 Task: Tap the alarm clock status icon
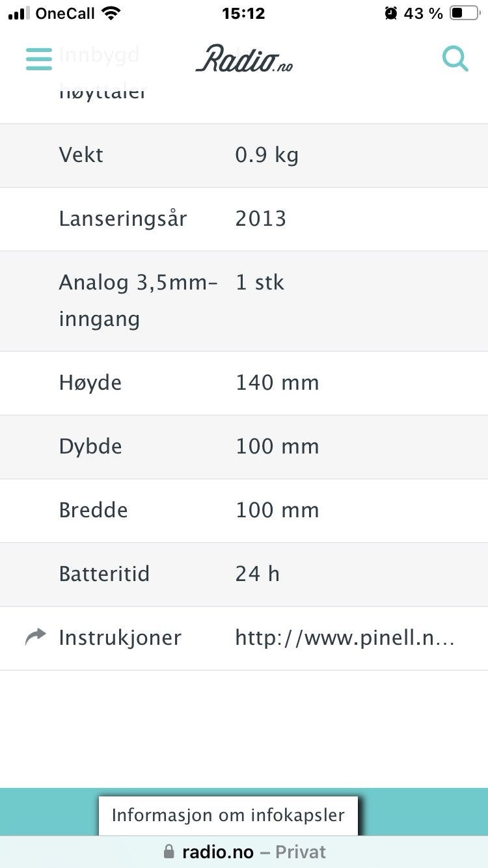coord(391,12)
